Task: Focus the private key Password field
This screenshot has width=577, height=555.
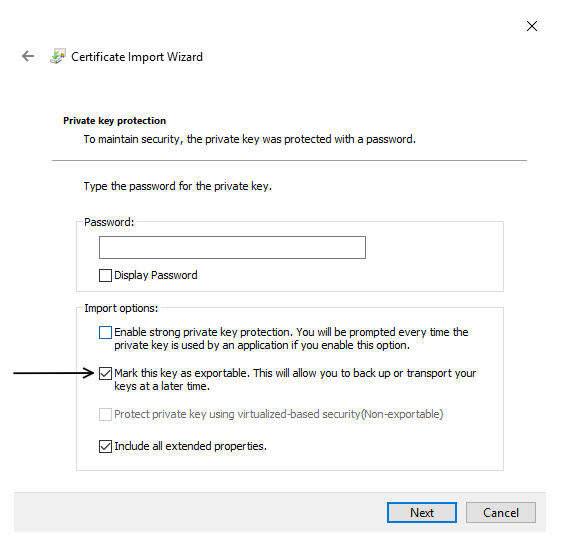Action: pyautogui.click(x=232, y=247)
